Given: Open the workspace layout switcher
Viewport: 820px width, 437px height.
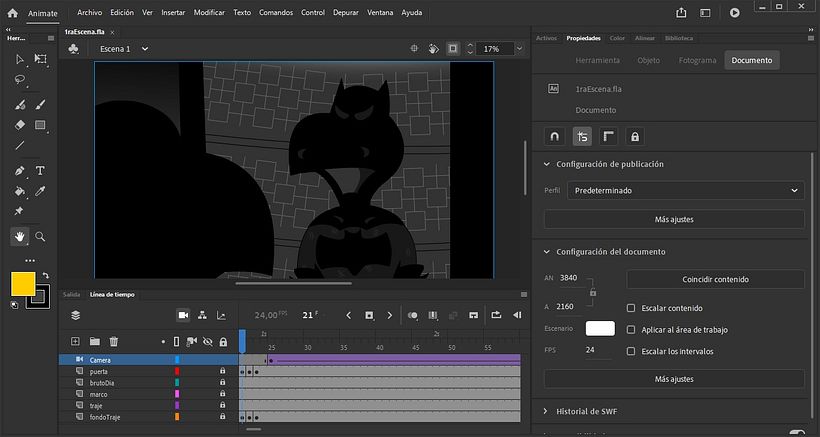Looking at the screenshot, I should click(x=705, y=13).
